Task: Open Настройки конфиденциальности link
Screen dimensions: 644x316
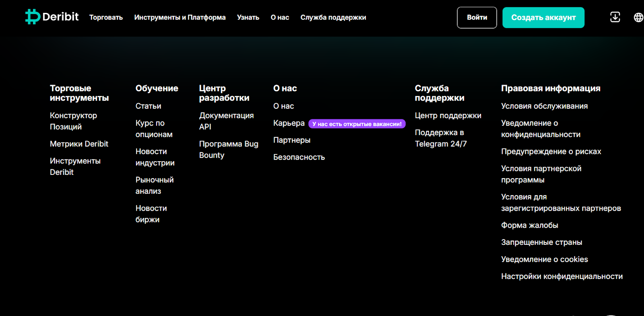Action: 562,276
